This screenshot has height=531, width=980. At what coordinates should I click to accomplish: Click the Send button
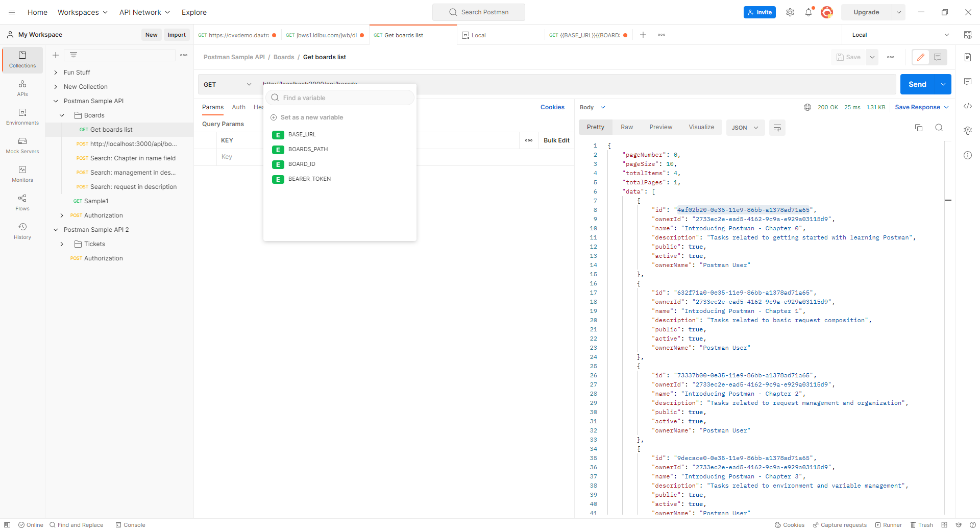coord(917,85)
